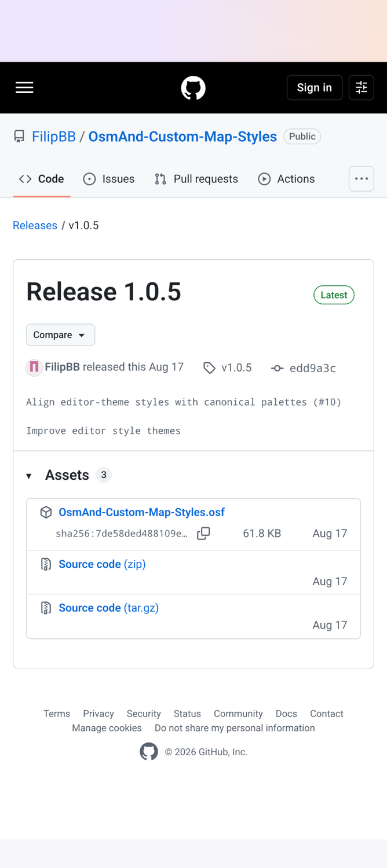Click the Latest release badge
387x868 pixels.
point(334,295)
